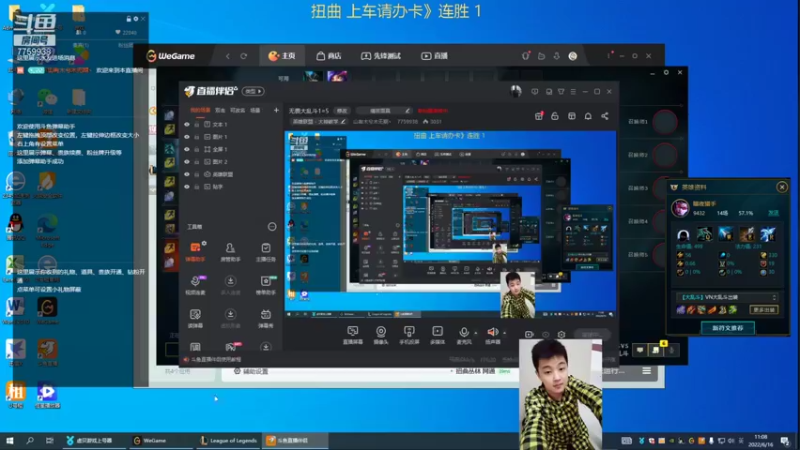Select summoner 2 slot circle
This screenshot has width=800, height=450.
click(x=665, y=155)
